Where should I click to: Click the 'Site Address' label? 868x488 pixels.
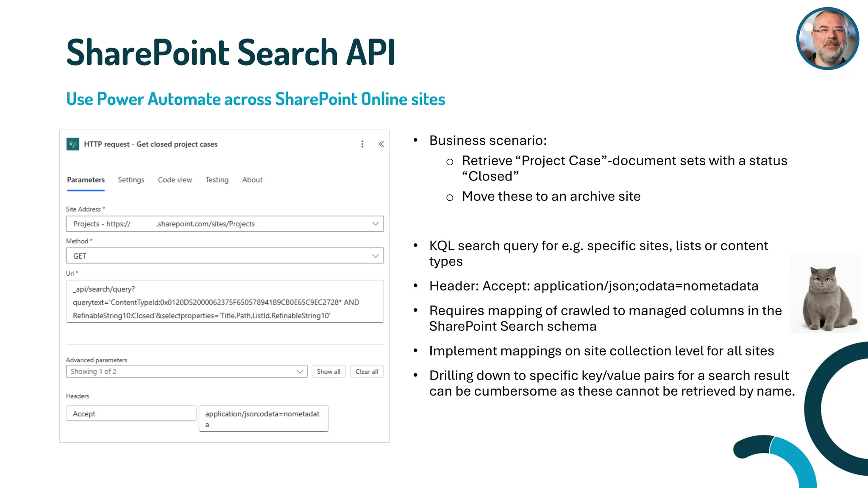pyautogui.click(x=83, y=209)
